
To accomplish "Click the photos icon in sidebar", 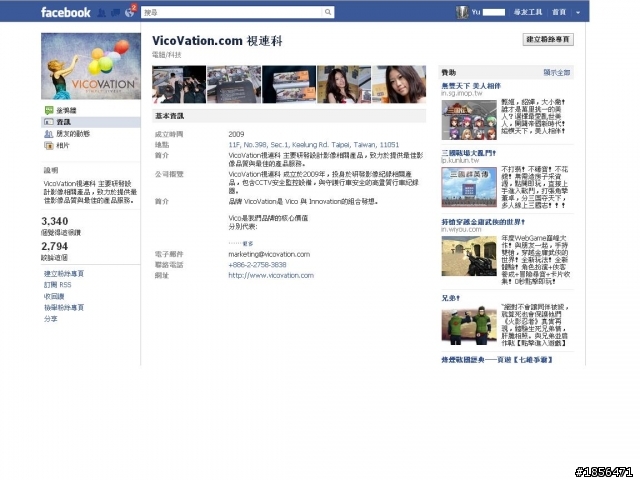I will (x=49, y=145).
